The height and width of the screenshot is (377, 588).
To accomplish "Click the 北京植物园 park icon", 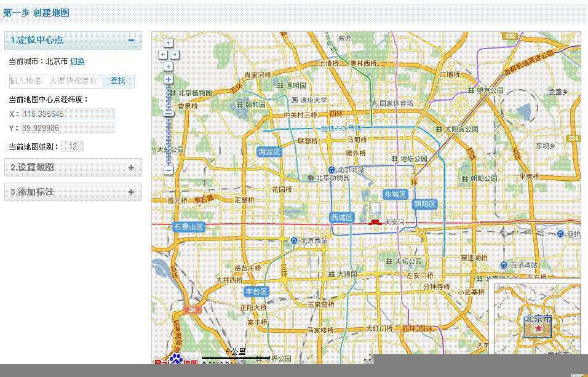I will 173,92.
